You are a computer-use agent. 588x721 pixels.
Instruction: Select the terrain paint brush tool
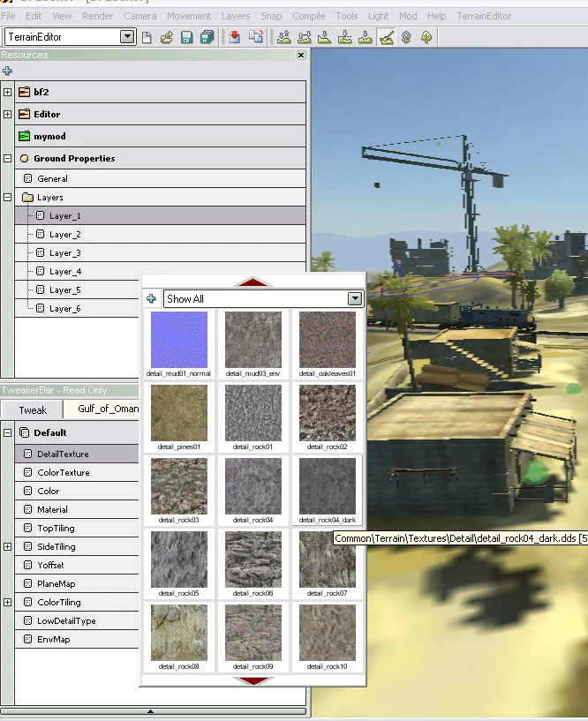tap(386, 37)
